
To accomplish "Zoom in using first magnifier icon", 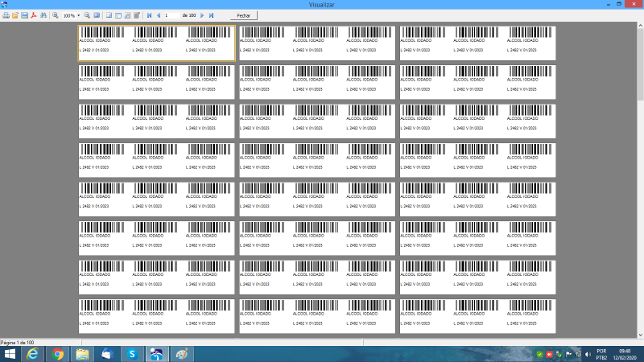I will [x=56, y=15].
